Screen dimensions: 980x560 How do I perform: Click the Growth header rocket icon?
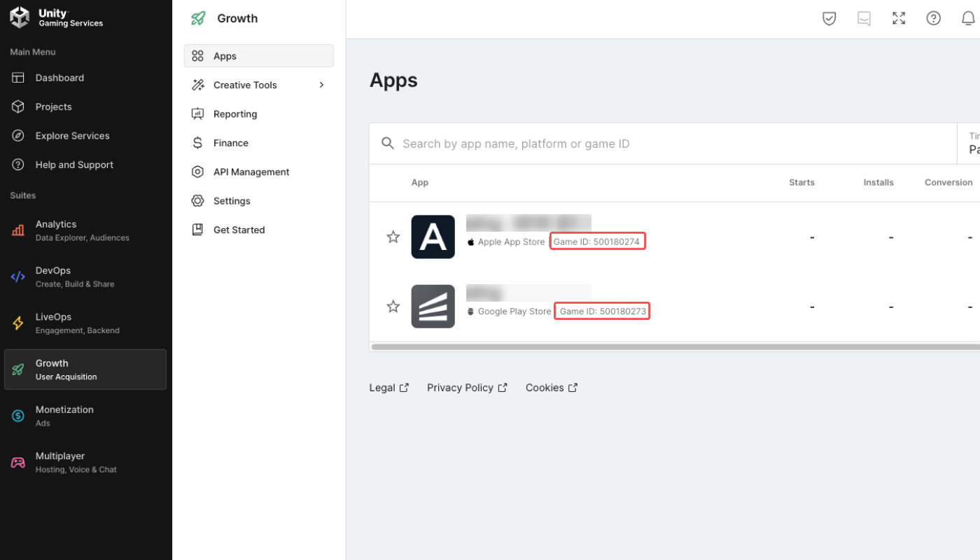pyautogui.click(x=198, y=19)
